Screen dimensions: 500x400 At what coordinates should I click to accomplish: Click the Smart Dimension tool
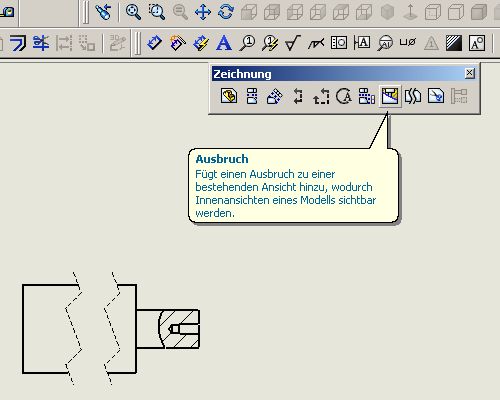pos(154,43)
